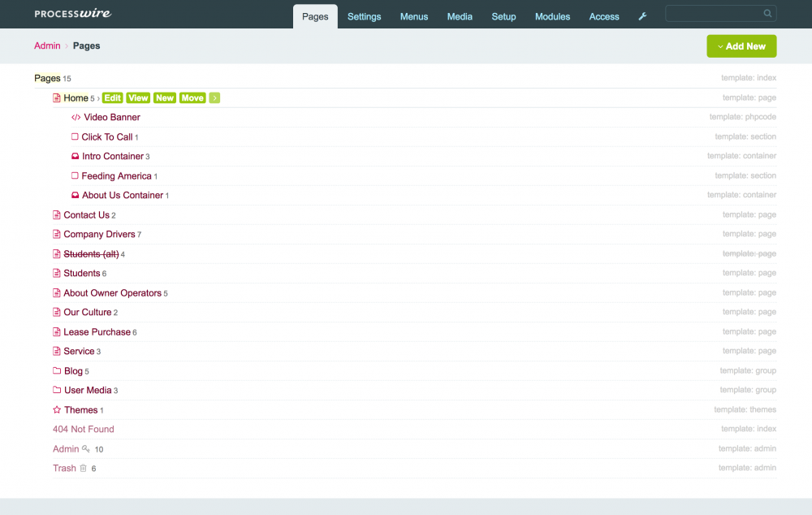This screenshot has width=812, height=515.
Task: Expand the User Media group
Action: [88, 391]
